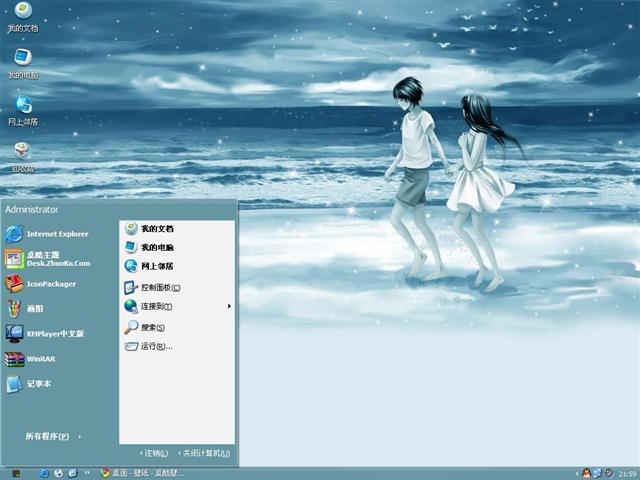Launch KMPlayer中文版 from start menu
Screen dimensions: 640x480
[x=45, y=333]
